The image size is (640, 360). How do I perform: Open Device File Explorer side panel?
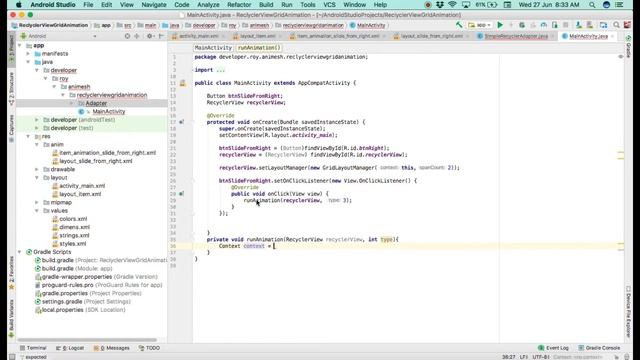(628, 311)
